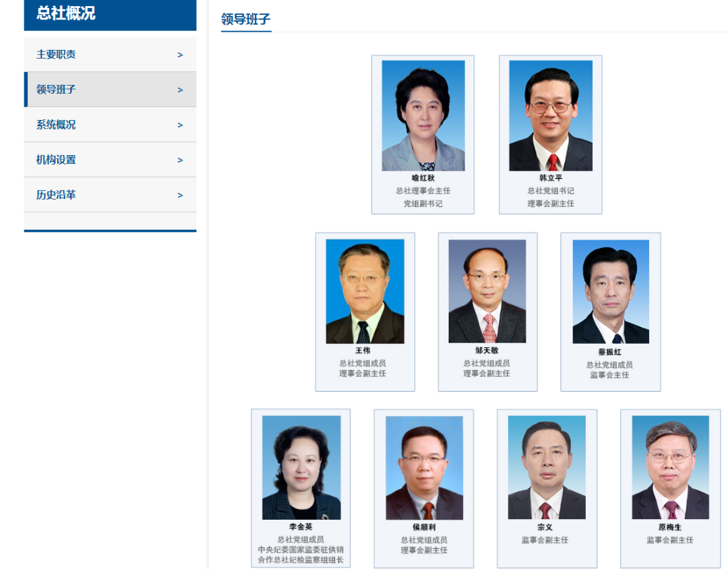The image size is (728, 569).
Task: Open the portrait photo of 李金英
Action: click(301, 468)
